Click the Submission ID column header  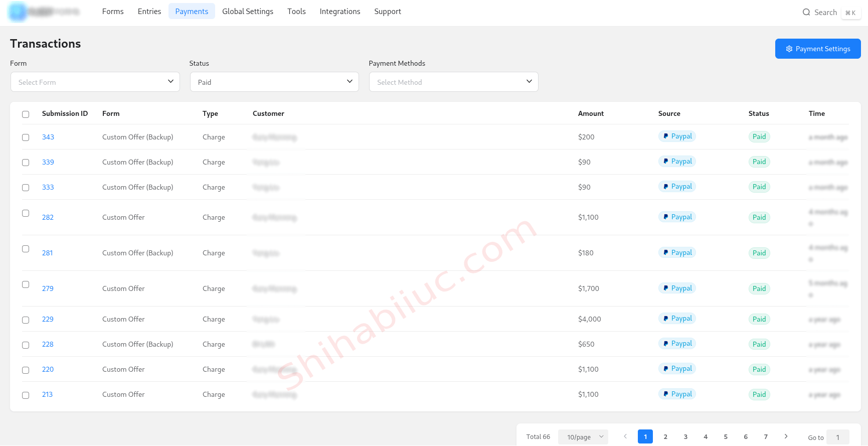click(x=65, y=113)
